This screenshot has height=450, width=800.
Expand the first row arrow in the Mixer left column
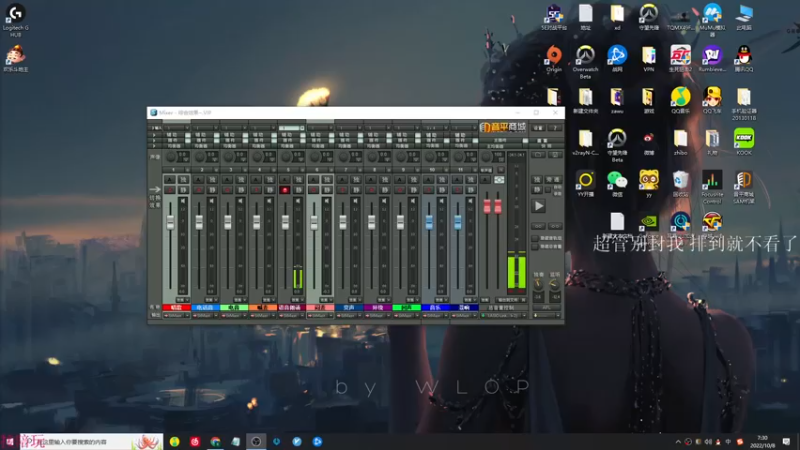[155, 135]
